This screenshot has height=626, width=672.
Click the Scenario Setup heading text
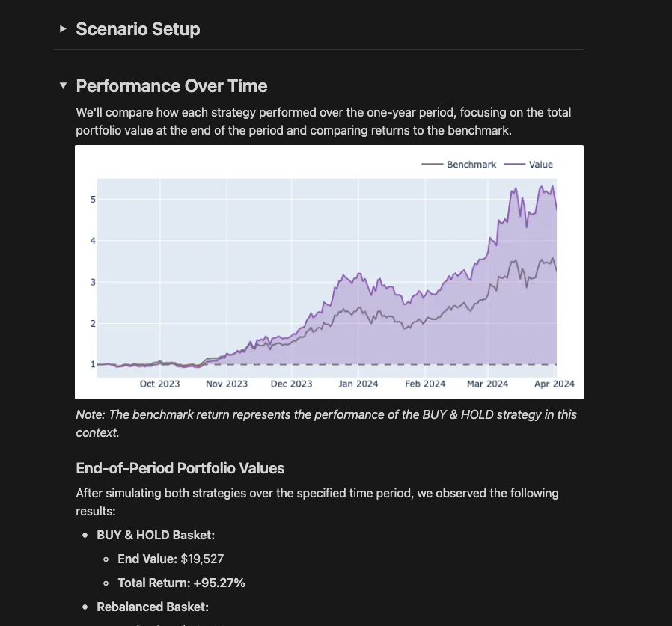click(x=138, y=29)
